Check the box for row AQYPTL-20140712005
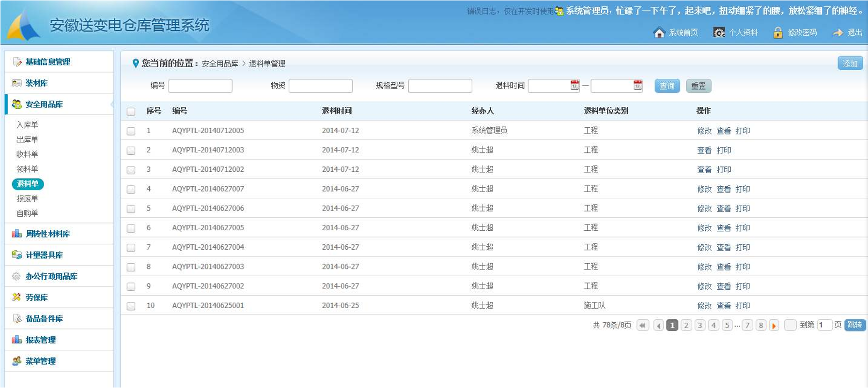The image size is (868, 388). (x=131, y=131)
